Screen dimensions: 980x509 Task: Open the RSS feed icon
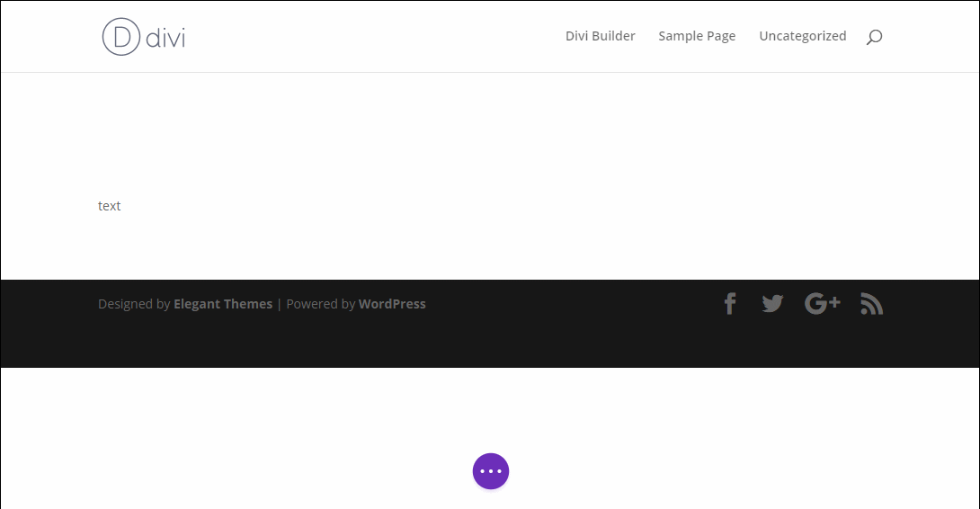point(871,304)
